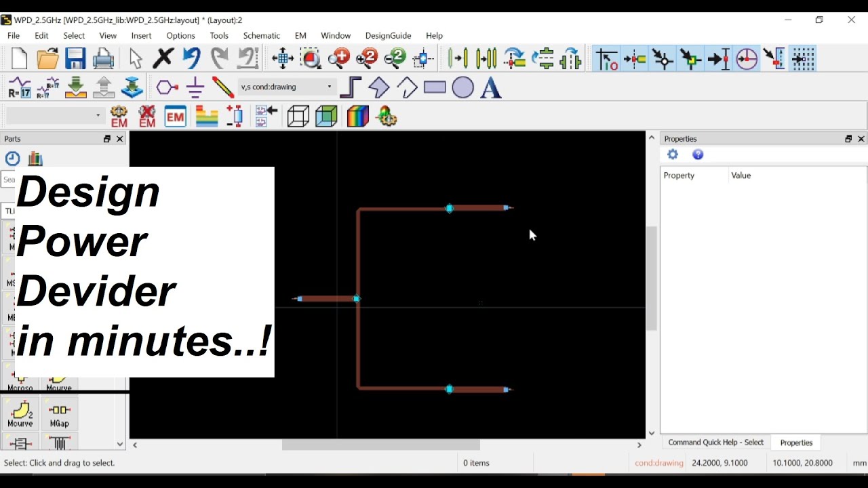Click the Print icon
The height and width of the screenshot is (488, 868).
[103, 59]
